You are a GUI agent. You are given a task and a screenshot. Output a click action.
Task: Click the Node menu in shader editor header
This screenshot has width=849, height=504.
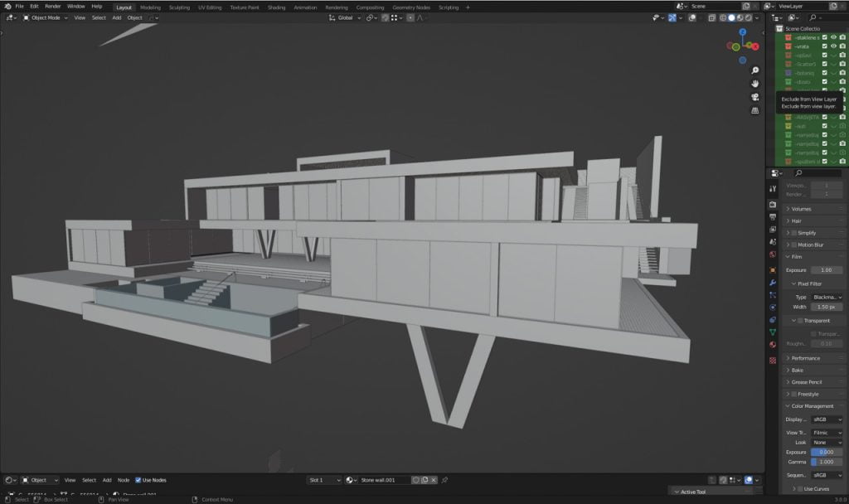124,480
